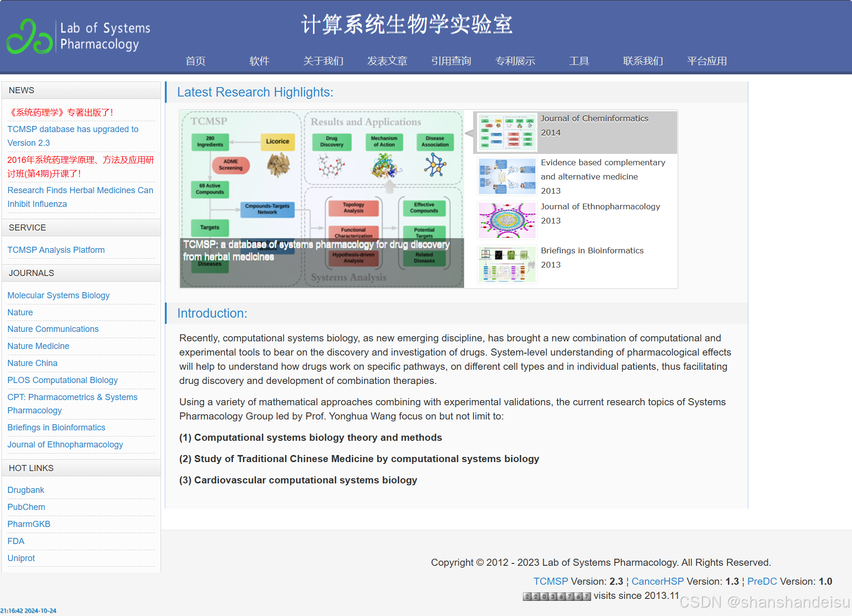Open the 联系我们 menu item
The width and height of the screenshot is (852, 616).
click(643, 61)
